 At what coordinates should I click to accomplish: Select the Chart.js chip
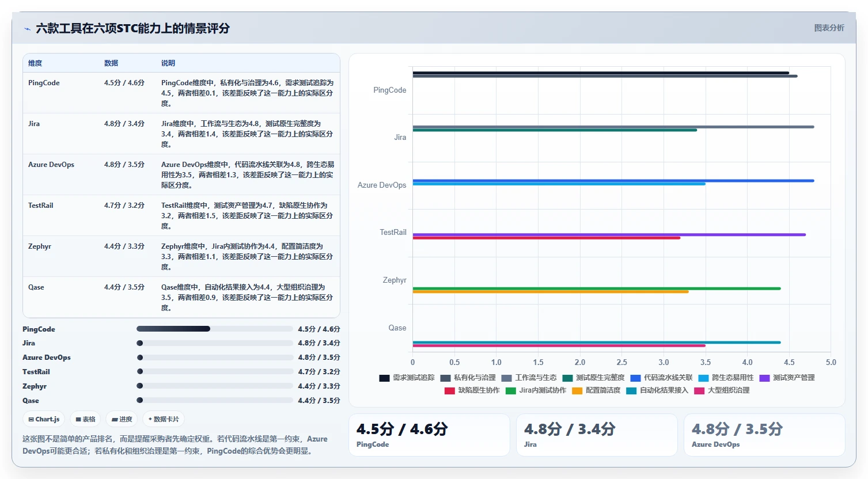pos(44,419)
